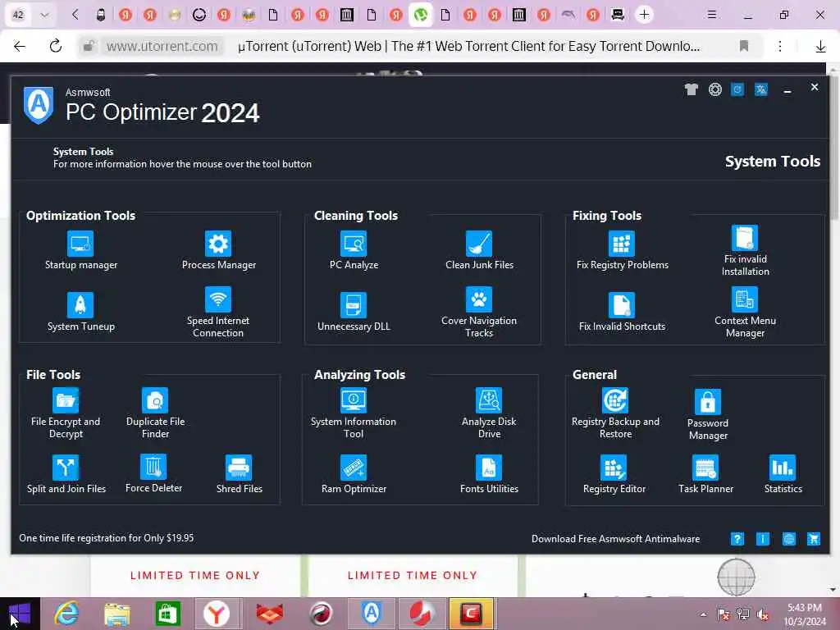Click the language translate icon in header
840x630 pixels.
pyautogui.click(x=760, y=89)
